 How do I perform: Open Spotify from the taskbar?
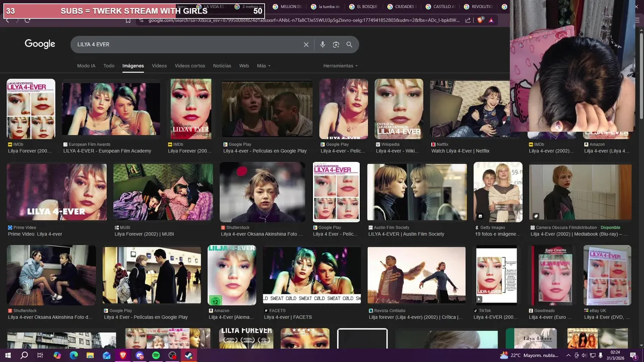(156, 355)
